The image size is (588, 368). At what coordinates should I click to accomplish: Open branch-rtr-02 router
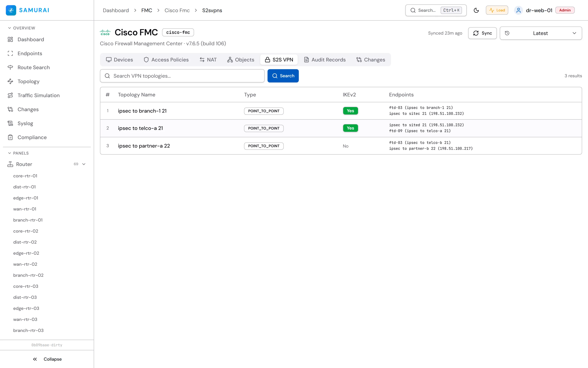[x=28, y=275]
